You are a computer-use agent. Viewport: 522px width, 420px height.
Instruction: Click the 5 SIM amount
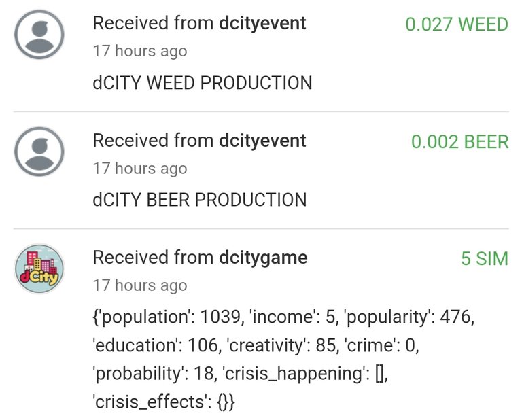coord(485,258)
